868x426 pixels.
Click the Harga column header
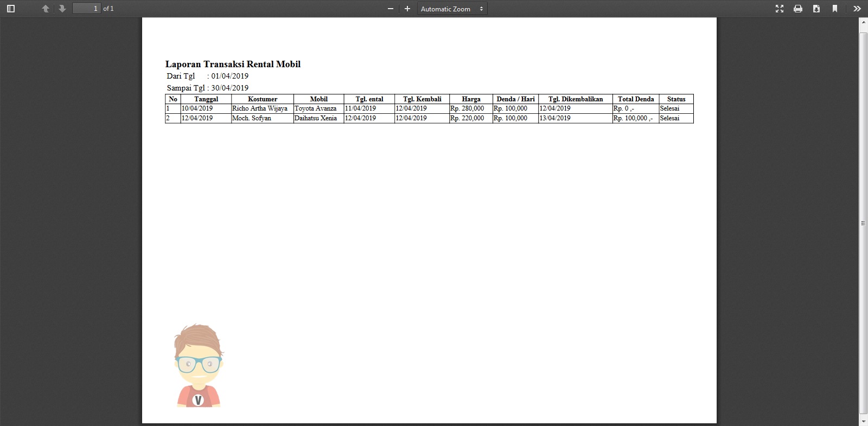coord(471,99)
